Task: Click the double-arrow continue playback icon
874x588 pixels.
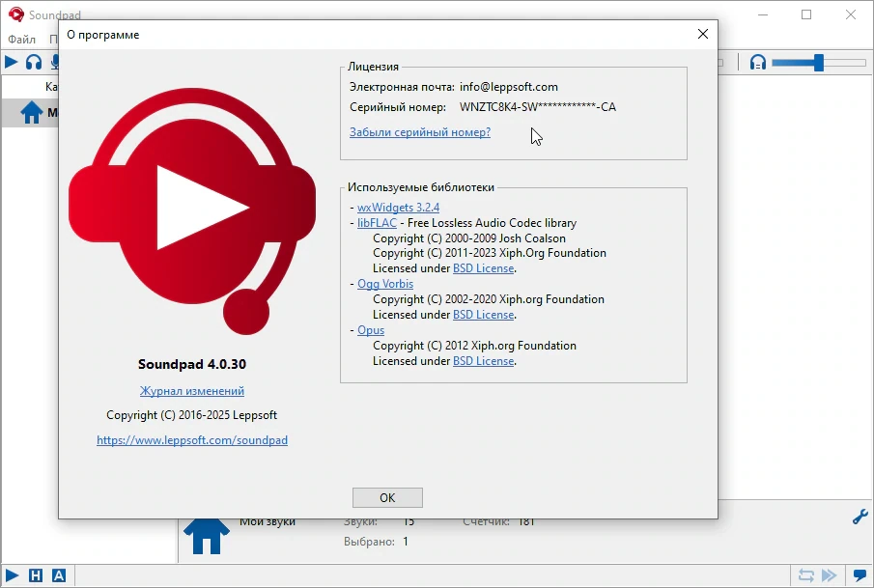Action: pos(830,575)
